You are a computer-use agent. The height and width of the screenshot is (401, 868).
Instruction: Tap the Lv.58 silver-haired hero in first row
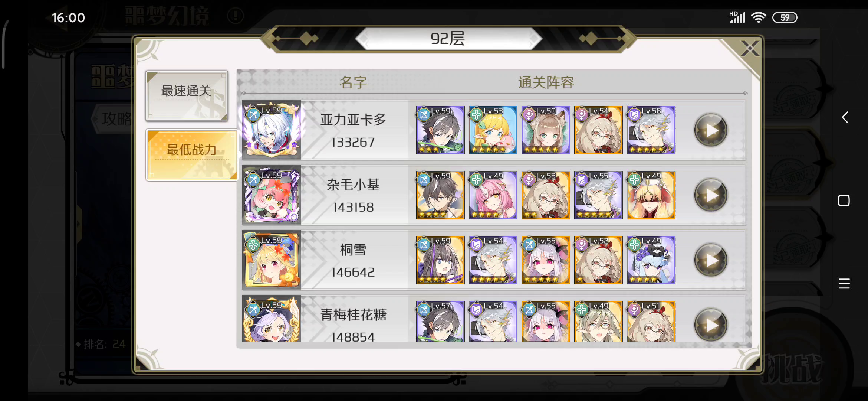(x=651, y=130)
